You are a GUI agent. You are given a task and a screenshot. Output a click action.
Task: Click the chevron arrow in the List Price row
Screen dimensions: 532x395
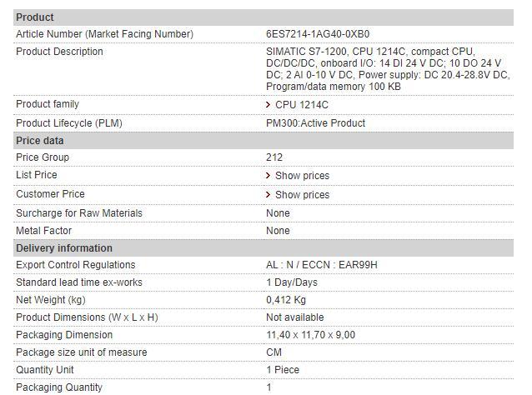pyautogui.click(x=268, y=176)
